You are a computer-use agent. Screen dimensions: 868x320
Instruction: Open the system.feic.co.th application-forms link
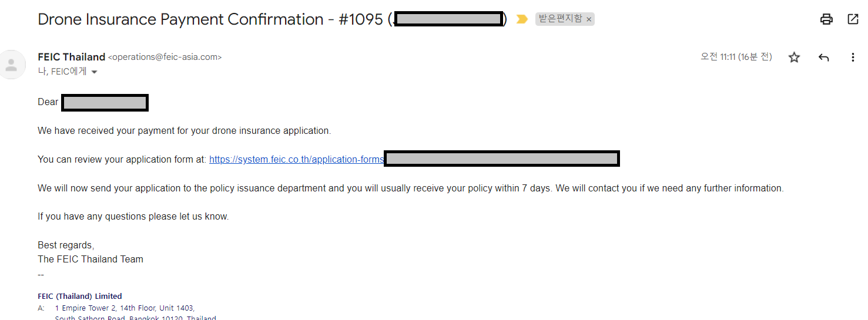click(x=296, y=159)
